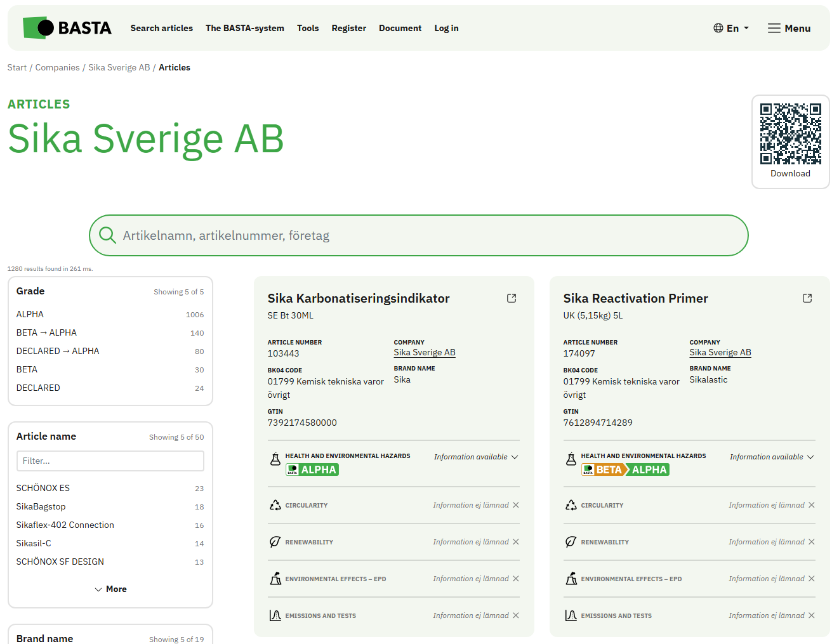Open external link icon for Sika Reactivation Primer
The image size is (839, 644).
(x=807, y=298)
